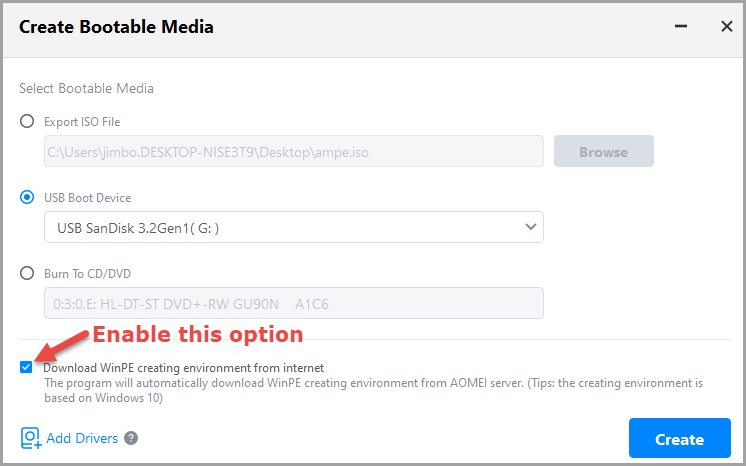Click the 'Export ISO File' label text

point(82,121)
